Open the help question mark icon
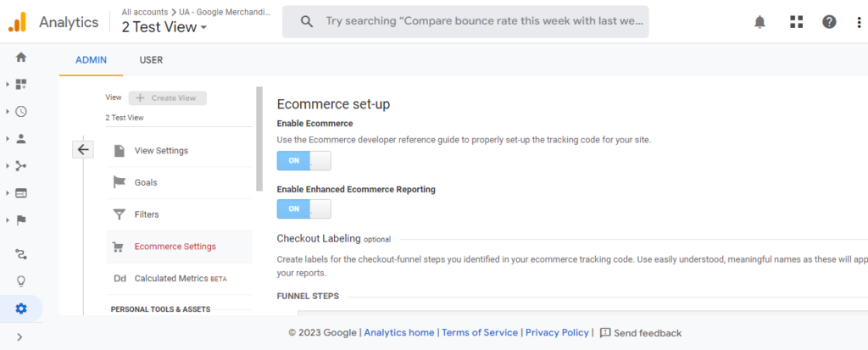The height and width of the screenshot is (350, 868). click(829, 22)
